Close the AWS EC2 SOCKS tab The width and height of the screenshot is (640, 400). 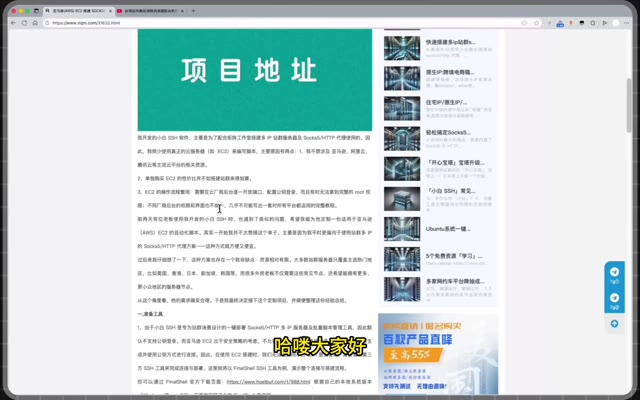coord(110,11)
